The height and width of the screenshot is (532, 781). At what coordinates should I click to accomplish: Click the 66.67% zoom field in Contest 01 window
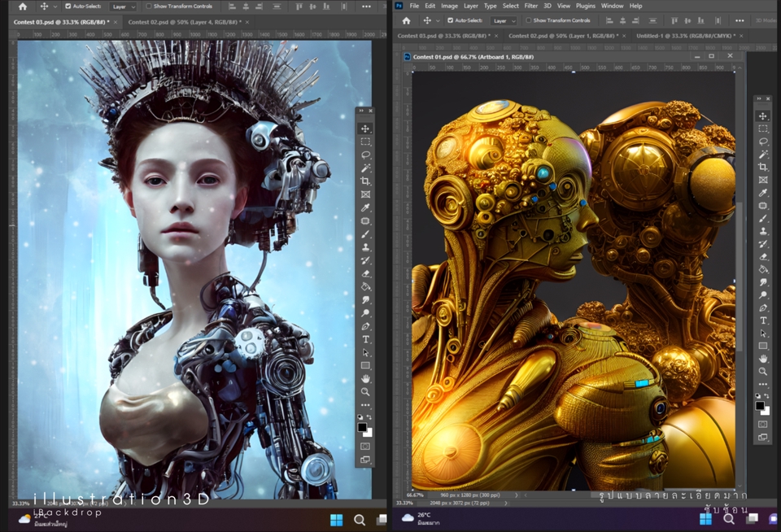click(x=415, y=495)
